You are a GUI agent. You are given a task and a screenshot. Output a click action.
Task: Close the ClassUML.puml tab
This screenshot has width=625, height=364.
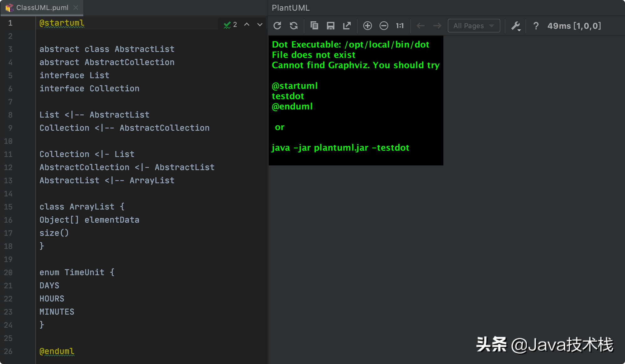tap(76, 8)
